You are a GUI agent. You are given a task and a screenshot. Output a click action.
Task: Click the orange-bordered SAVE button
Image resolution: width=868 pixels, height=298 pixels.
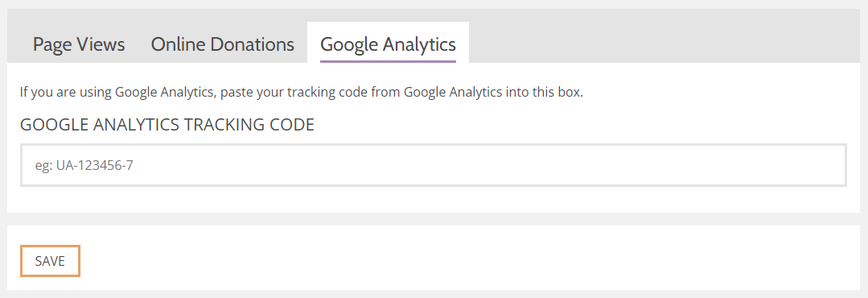[51, 261]
